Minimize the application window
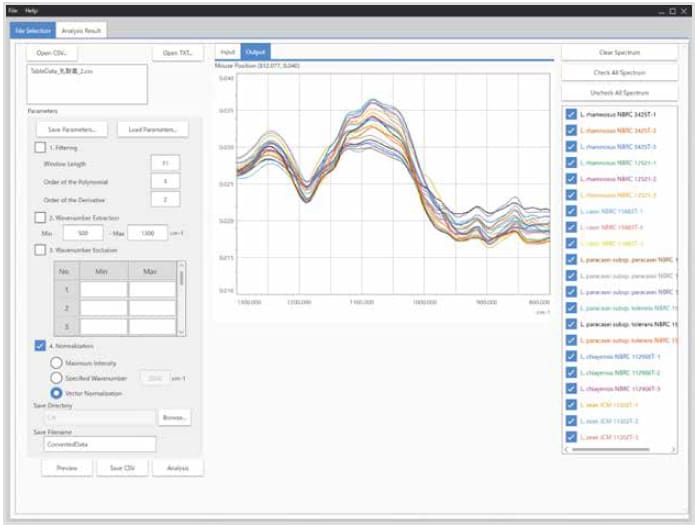Viewport: 697px width, 528px height. (x=662, y=12)
